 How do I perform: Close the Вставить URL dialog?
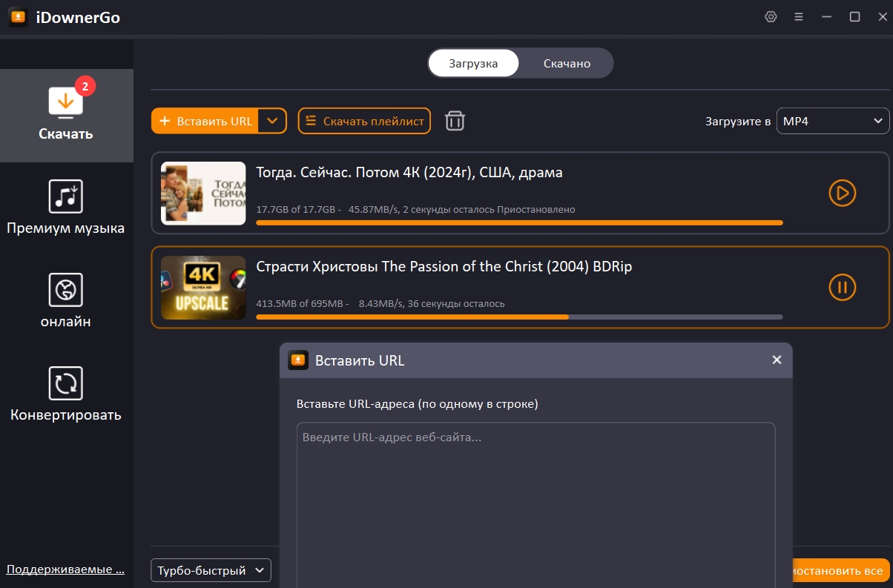tap(777, 360)
